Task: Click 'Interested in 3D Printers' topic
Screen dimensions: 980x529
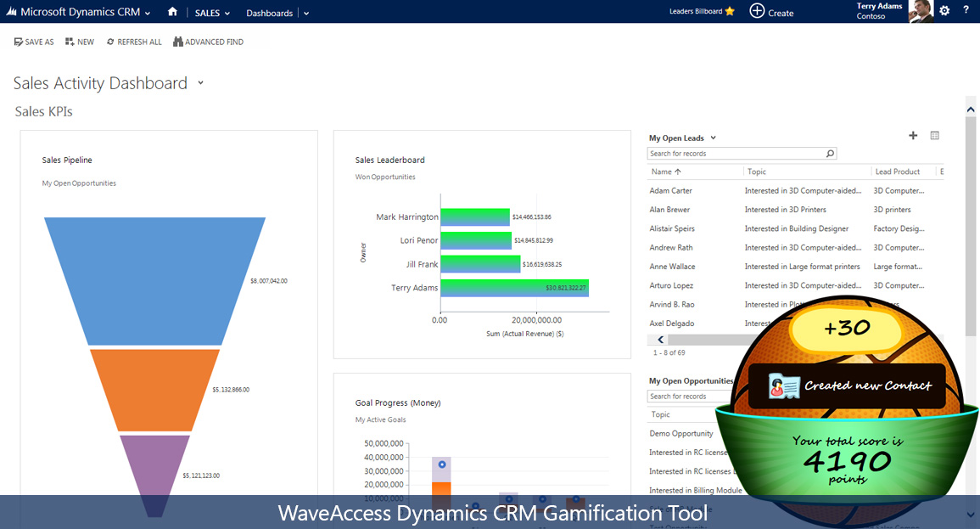Action: [x=785, y=210]
